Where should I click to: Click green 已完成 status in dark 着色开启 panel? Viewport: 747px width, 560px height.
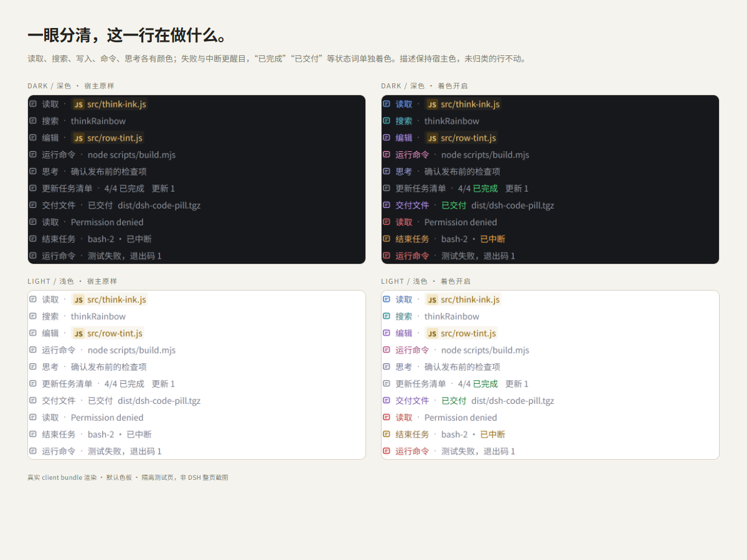486,189
